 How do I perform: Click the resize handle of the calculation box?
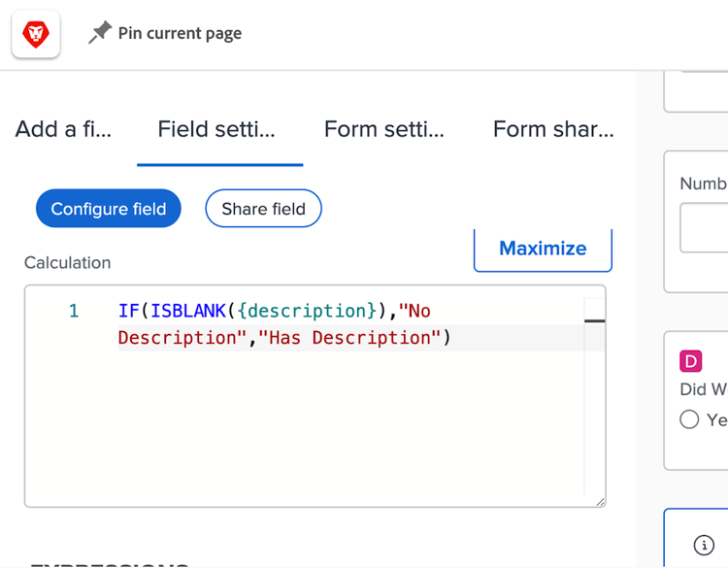click(600, 502)
